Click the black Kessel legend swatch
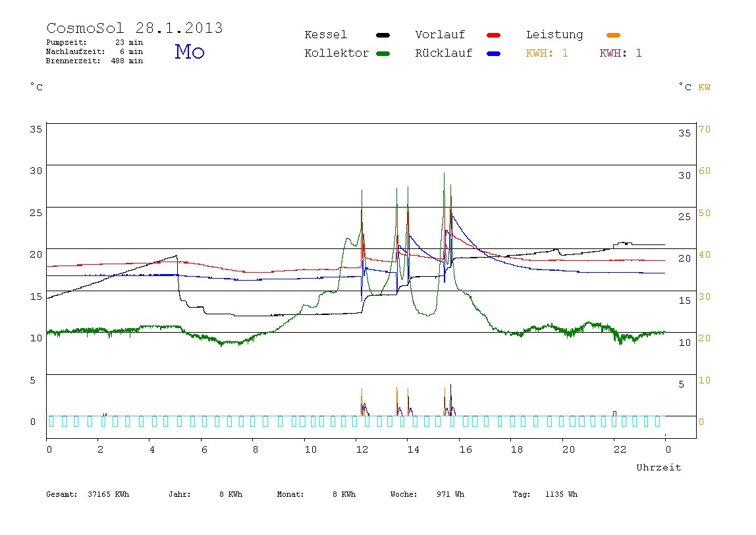 click(x=383, y=35)
